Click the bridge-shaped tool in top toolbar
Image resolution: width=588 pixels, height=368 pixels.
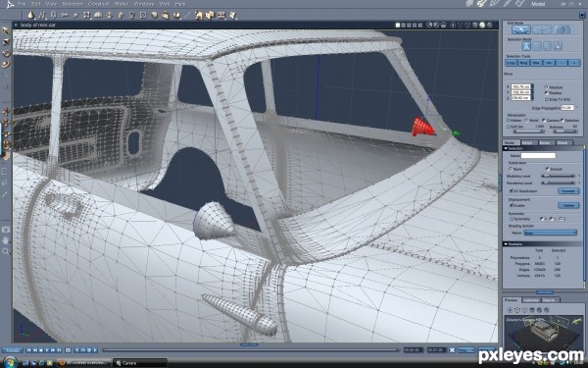98,15
